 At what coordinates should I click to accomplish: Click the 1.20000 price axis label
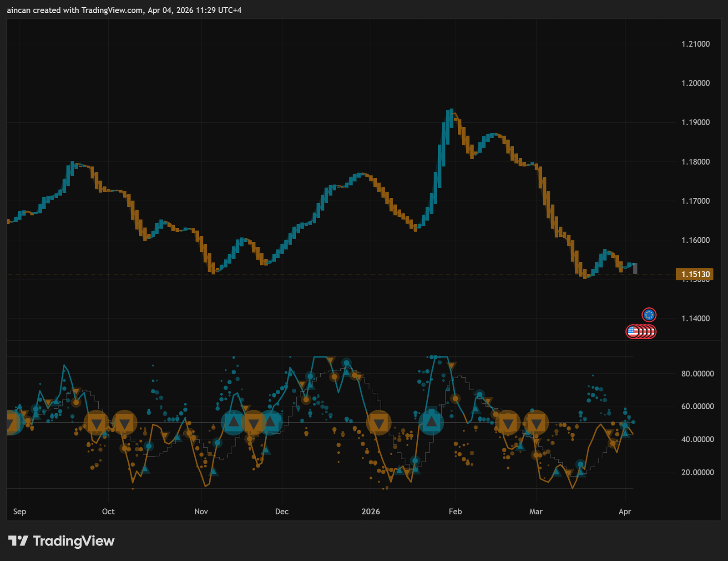(695, 83)
